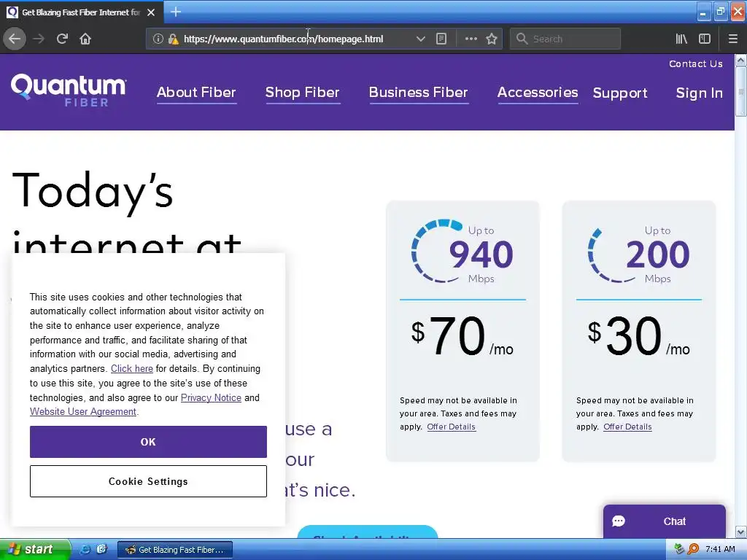Open the Chat widget

click(x=664, y=521)
